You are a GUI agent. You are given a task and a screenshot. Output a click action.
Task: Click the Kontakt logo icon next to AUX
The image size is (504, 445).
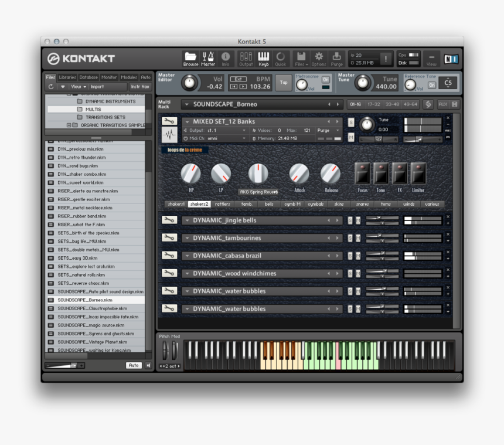pos(428,104)
